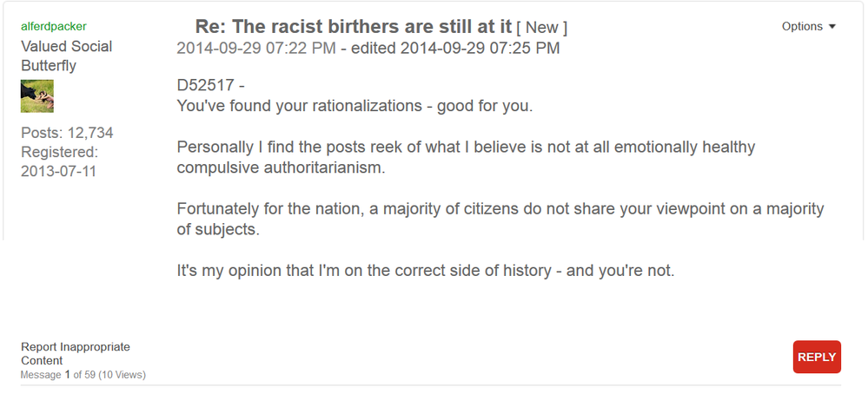Click the "Fortunately for the nation" paragraph
Screen dimensions: 868x394
[x=500, y=220]
